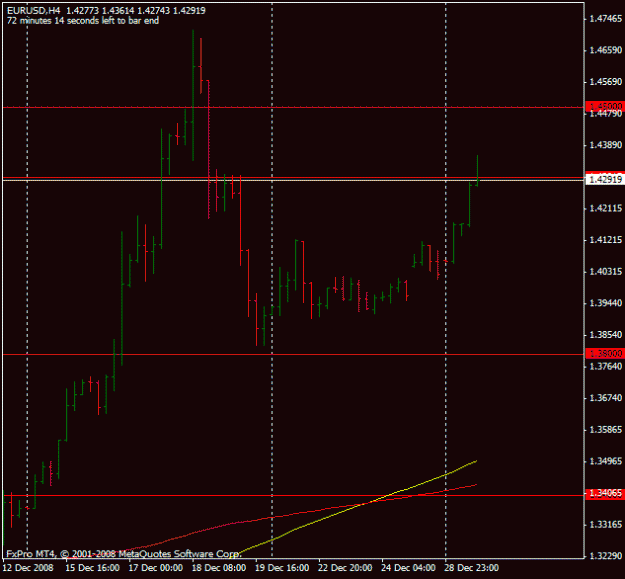Click the '24 Dec 04:00' time axis label

coord(409,568)
